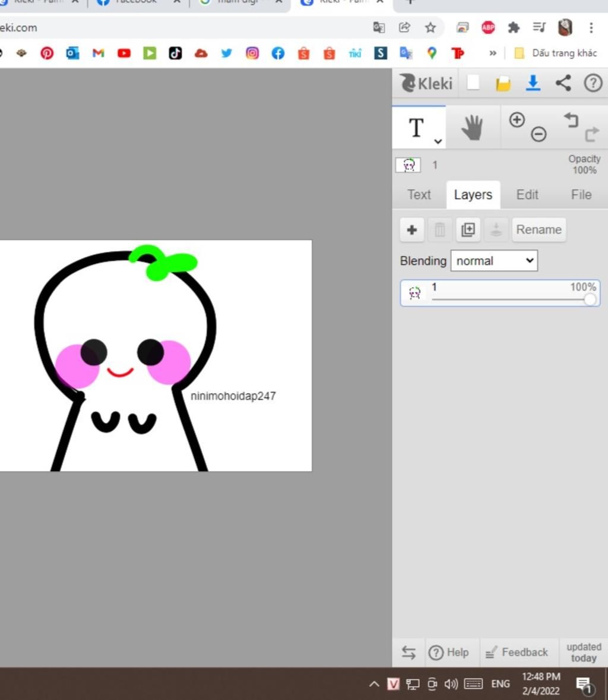Flip the Kleki panel to the other side
The width and height of the screenshot is (608, 700).
tap(408, 652)
